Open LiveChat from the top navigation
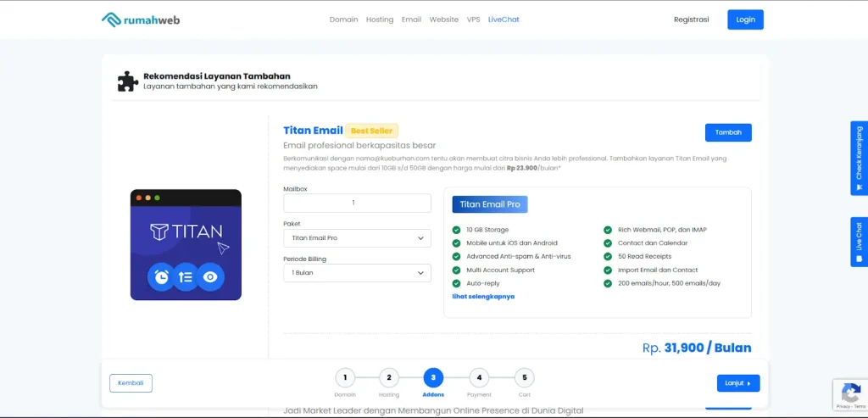The image size is (868, 418). pyautogui.click(x=504, y=20)
